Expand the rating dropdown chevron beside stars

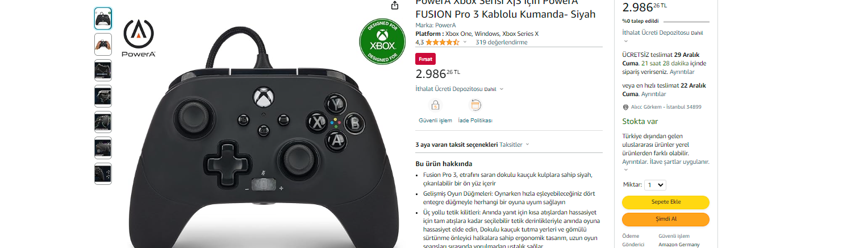(x=465, y=42)
